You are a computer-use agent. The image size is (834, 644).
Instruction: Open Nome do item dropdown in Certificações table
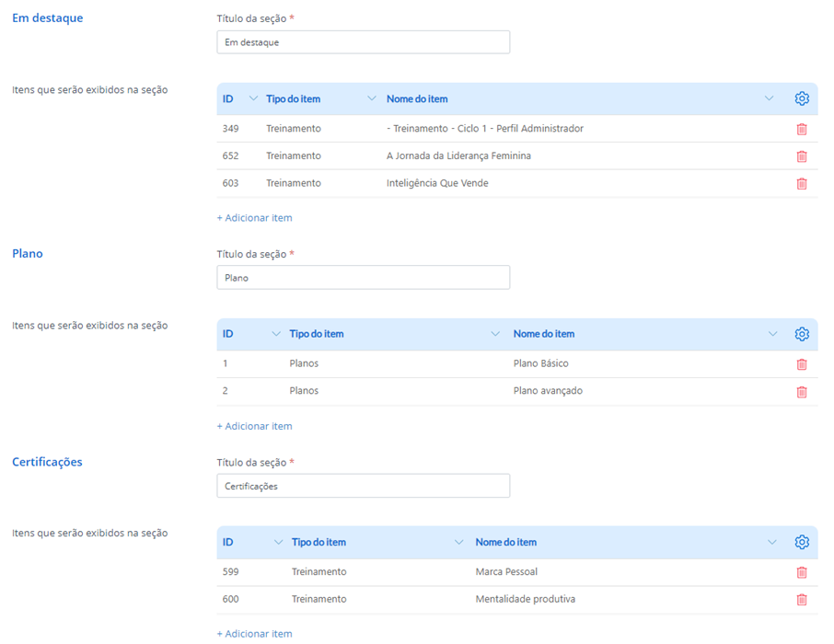pyautogui.click(x=771, y=542)
